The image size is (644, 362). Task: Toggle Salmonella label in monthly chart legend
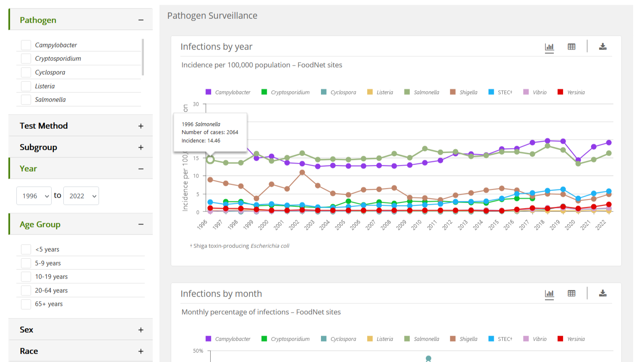[427, 339]
